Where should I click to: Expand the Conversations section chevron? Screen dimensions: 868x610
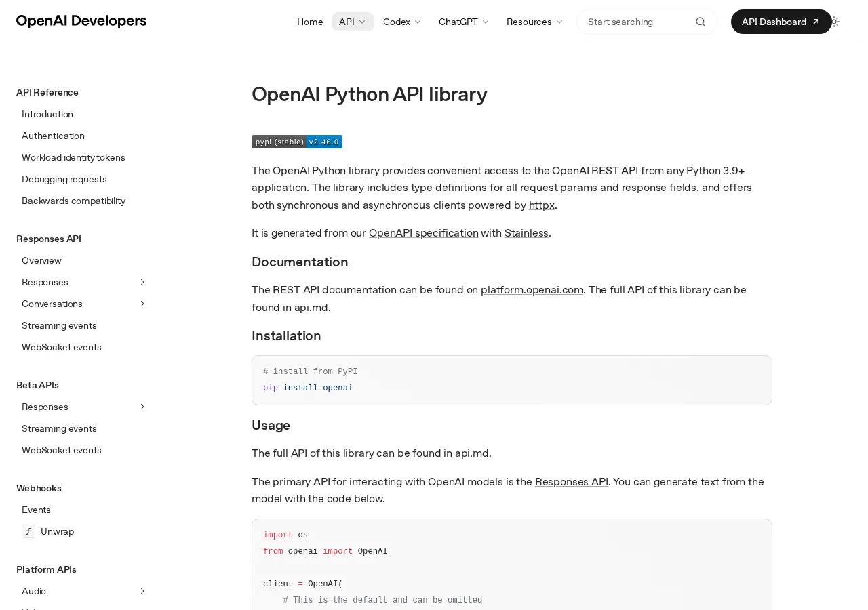(x=142, y=304)
